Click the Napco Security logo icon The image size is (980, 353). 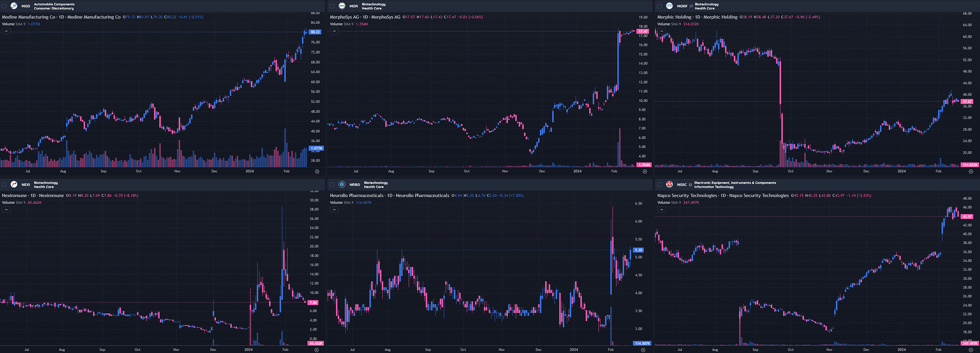(669, 185)
